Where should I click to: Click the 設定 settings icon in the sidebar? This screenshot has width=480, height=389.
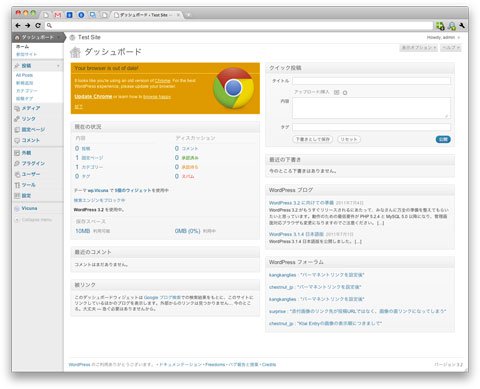(17, 196)
